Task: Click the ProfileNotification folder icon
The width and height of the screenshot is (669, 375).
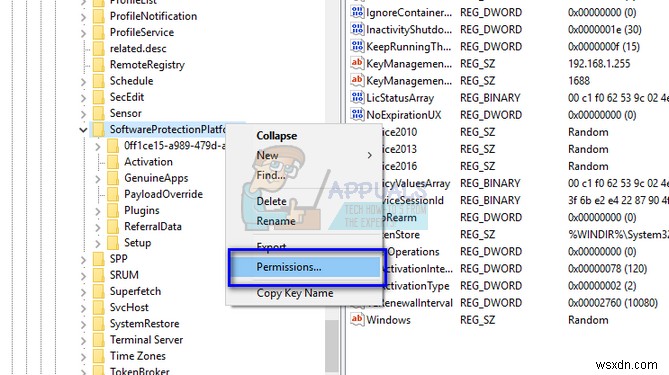Action: coord(99,16)
